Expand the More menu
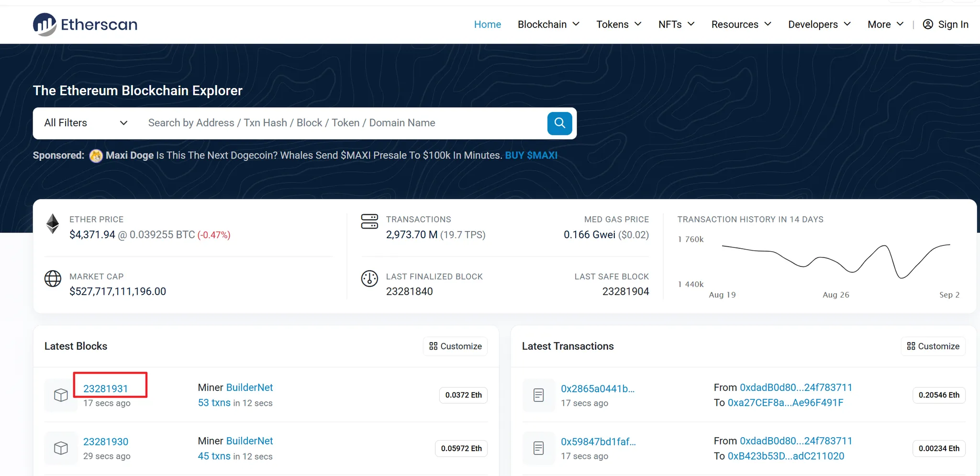Screen dimensions: 980x476 click(x=886, y=24)
